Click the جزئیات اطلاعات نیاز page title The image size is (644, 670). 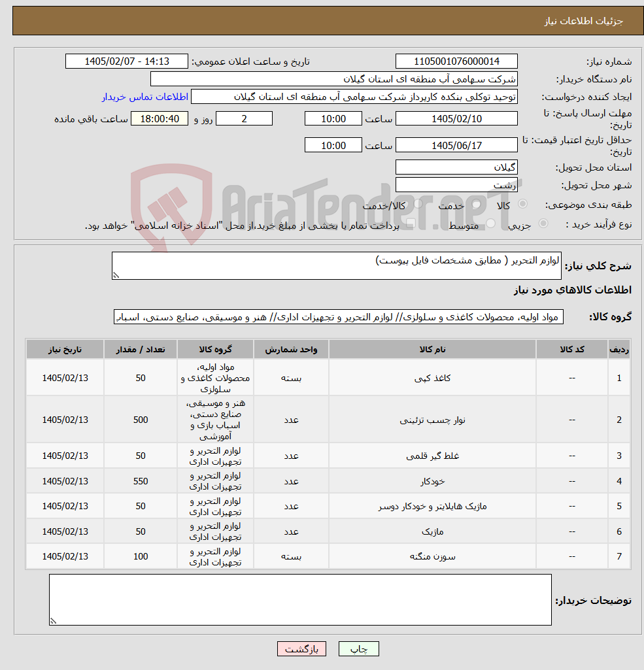pyautogui.click(x=583, y=21)
